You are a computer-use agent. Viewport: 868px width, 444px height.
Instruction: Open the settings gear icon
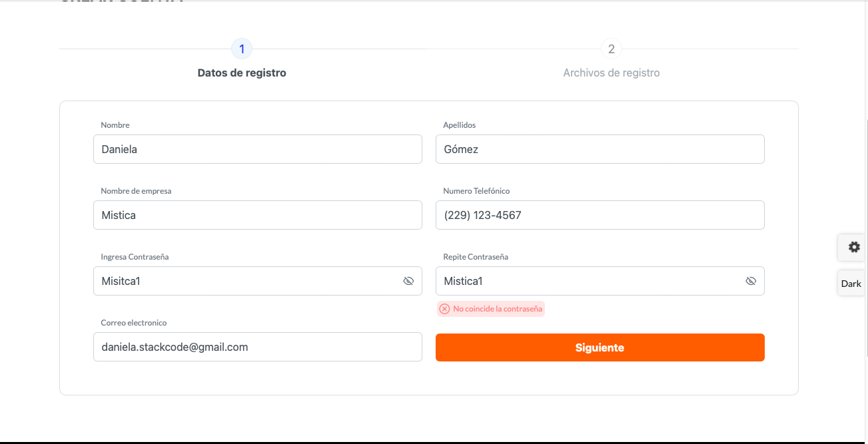853,247
